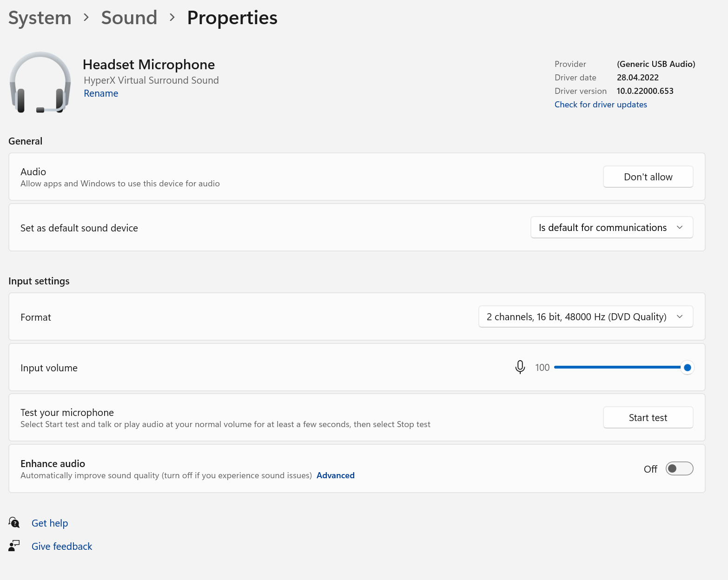
Task: Check for driver updates
Action: click(x=601, y=105)
